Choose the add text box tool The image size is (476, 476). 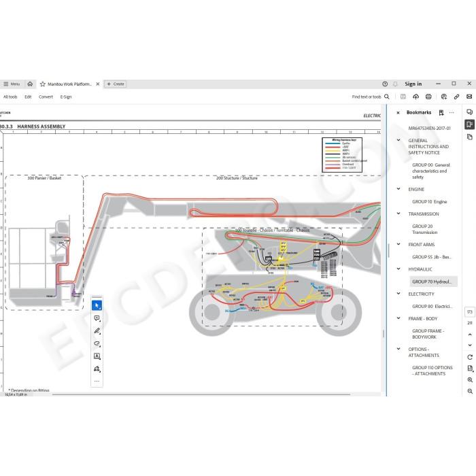click(97, 356)
